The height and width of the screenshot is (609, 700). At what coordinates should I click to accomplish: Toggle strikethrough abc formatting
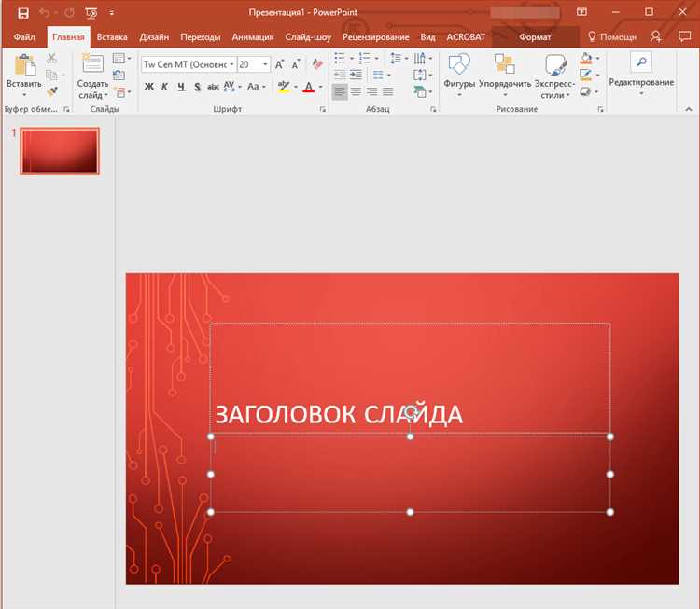[x=213, y=87]
